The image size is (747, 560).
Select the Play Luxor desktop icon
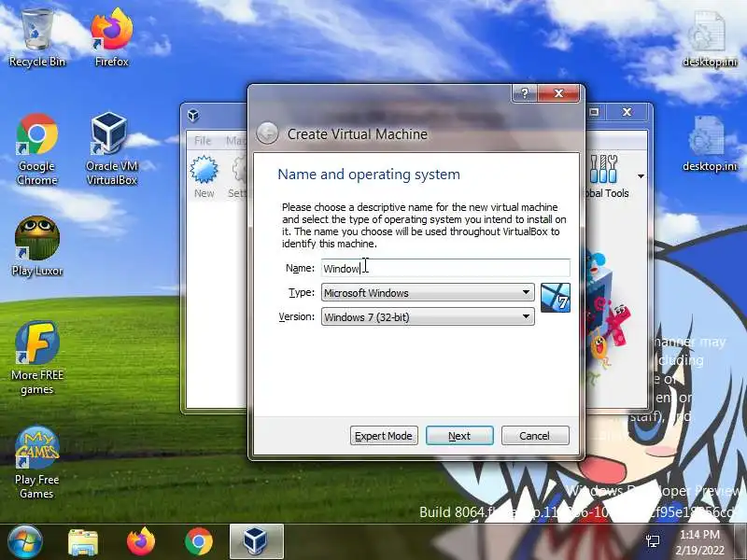pyautogui.click(x=36, y=246)
